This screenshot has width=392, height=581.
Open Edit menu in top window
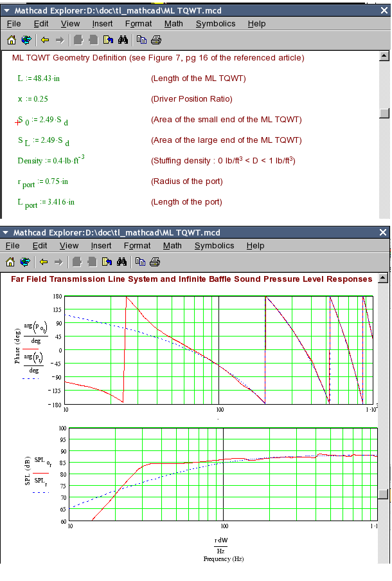tap(41, 24)
